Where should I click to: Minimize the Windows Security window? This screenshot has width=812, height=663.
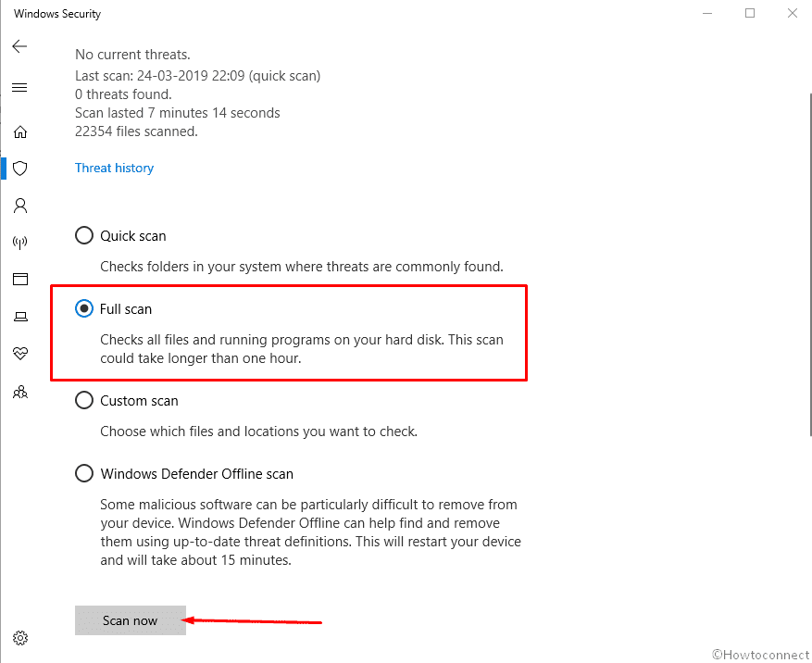(707, 14)
